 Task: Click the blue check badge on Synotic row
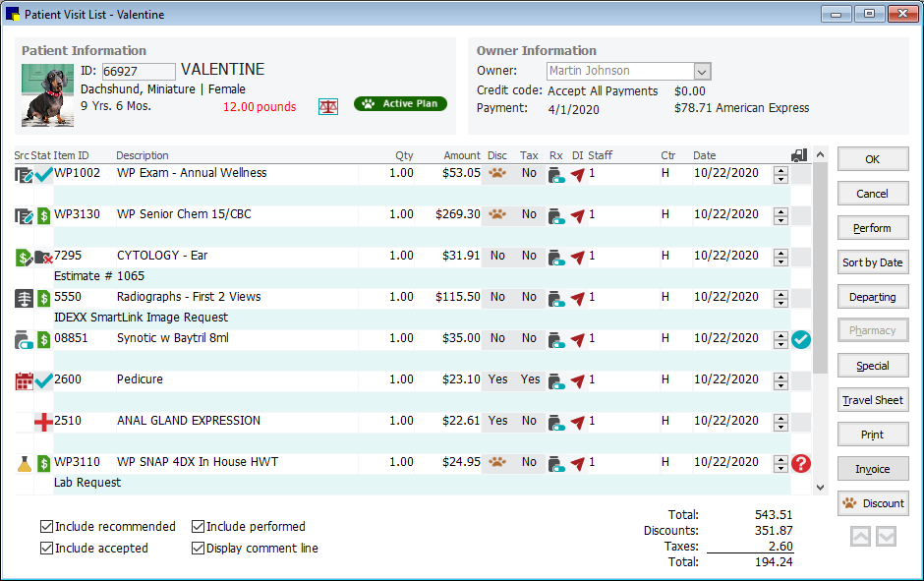click(x=801, y=339)
